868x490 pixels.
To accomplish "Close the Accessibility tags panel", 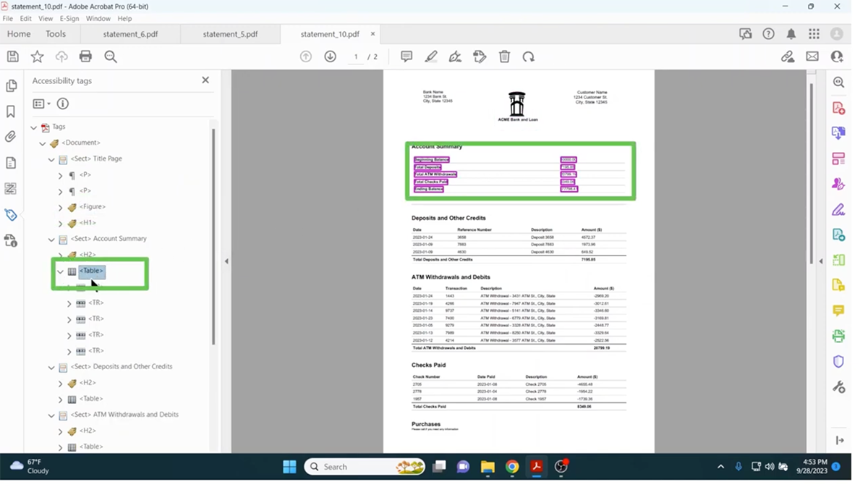I will [205, 80].
